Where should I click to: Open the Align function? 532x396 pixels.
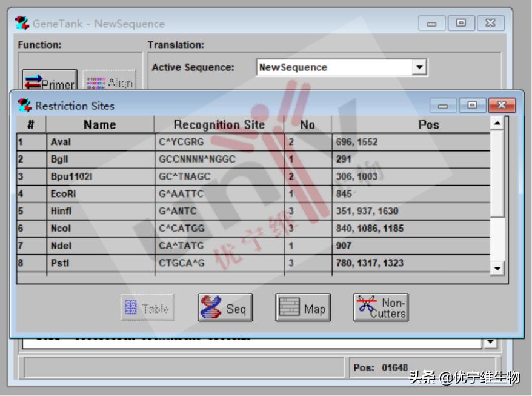tap(109, 83)
